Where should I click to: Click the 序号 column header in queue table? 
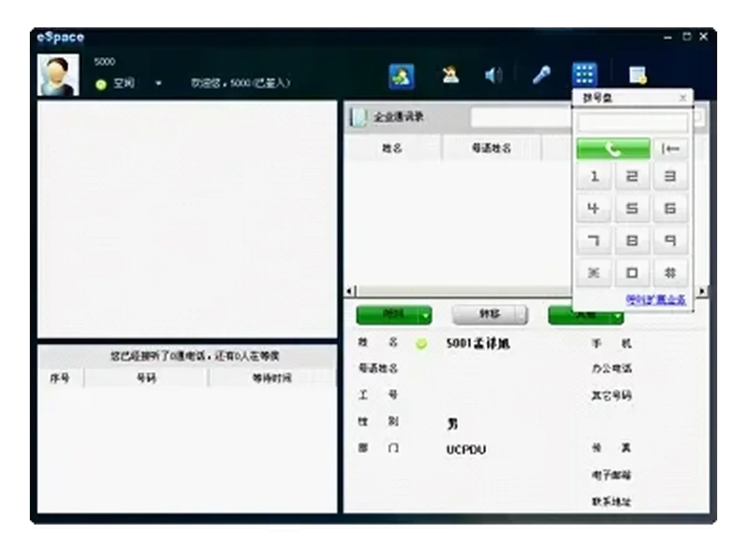(60, 378)
